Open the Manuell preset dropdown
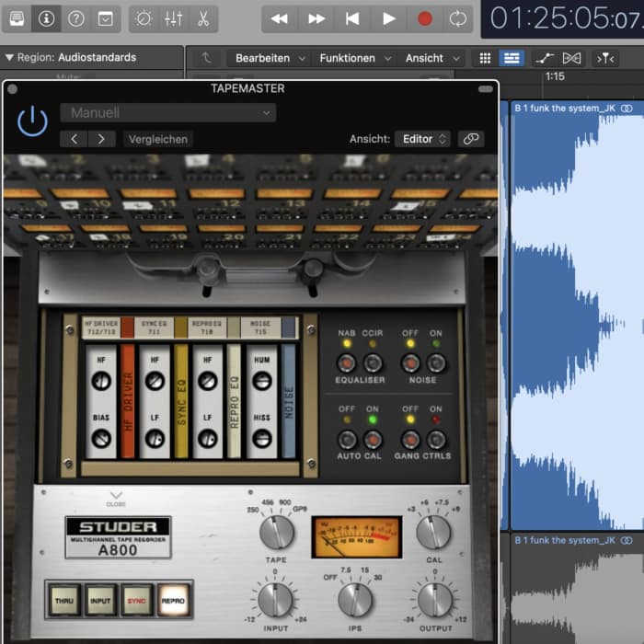 click(x=168, y=112)
